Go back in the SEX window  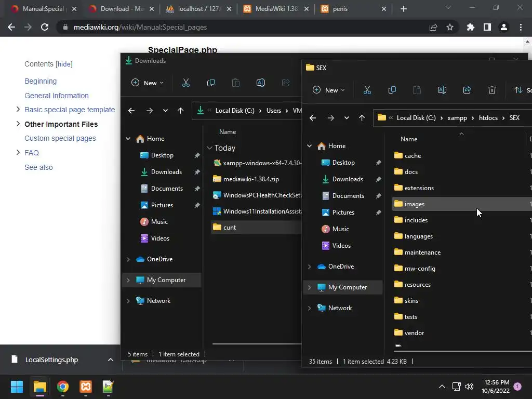[312, 118]
